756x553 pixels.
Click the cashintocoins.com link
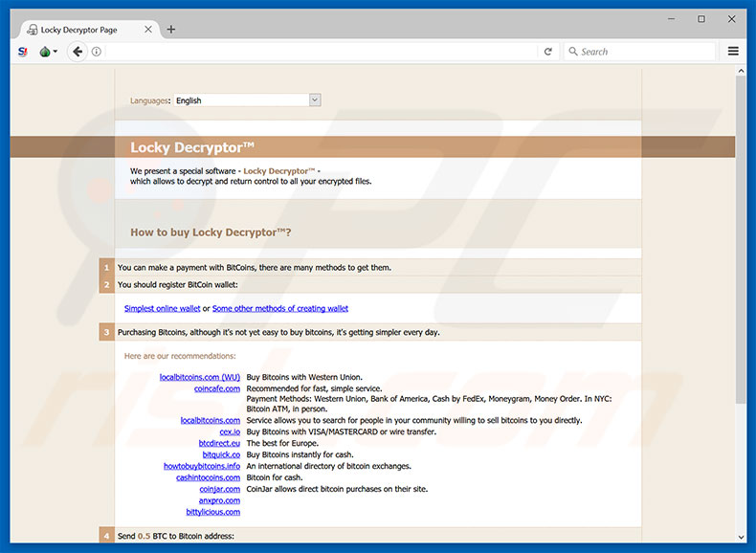208,477
